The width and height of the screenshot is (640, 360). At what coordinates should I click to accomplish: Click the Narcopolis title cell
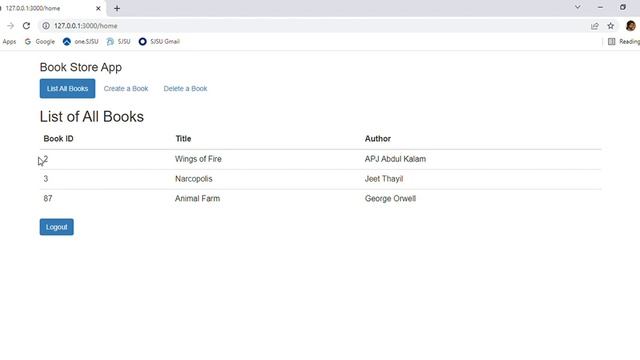pyautogui.click(x=193, y=179)
